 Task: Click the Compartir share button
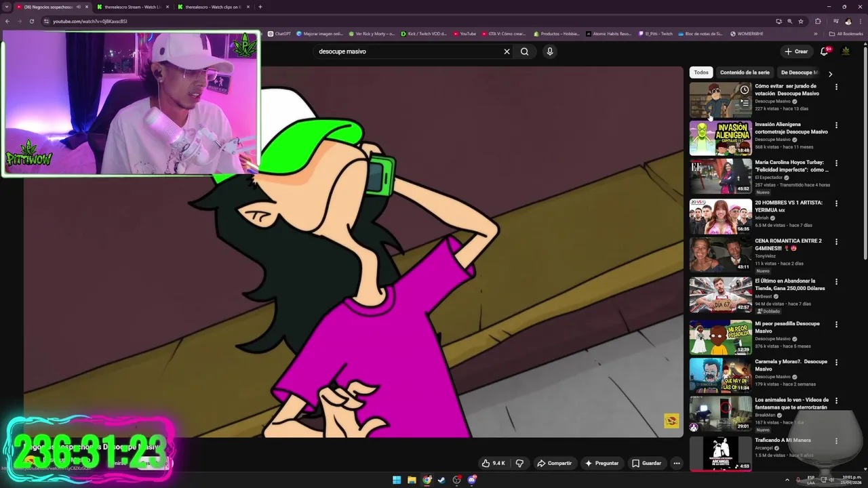point(554,464)
